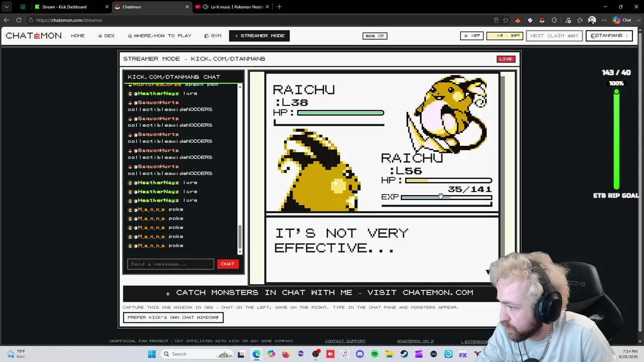Image resolution: width=644 pixels, height=362 pixels.
Task: Open the MetaMask fox extension icon
Action: pos(518,20)
